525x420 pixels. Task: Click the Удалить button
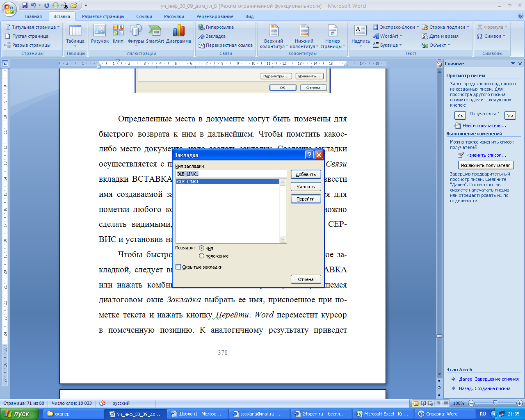click(306, 187)
